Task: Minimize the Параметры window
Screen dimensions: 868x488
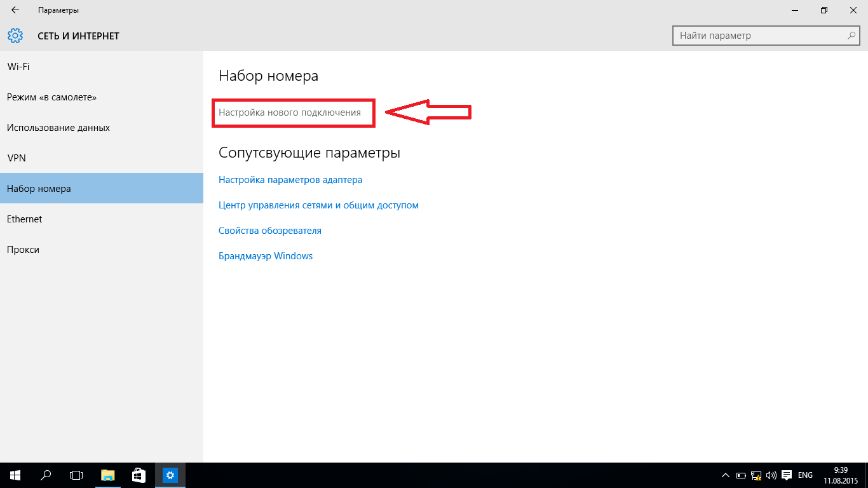Action: pos(795,10)
